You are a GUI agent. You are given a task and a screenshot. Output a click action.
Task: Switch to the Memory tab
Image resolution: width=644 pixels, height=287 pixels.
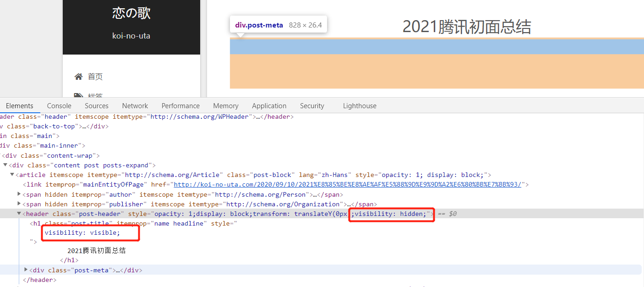click(226, 106)
